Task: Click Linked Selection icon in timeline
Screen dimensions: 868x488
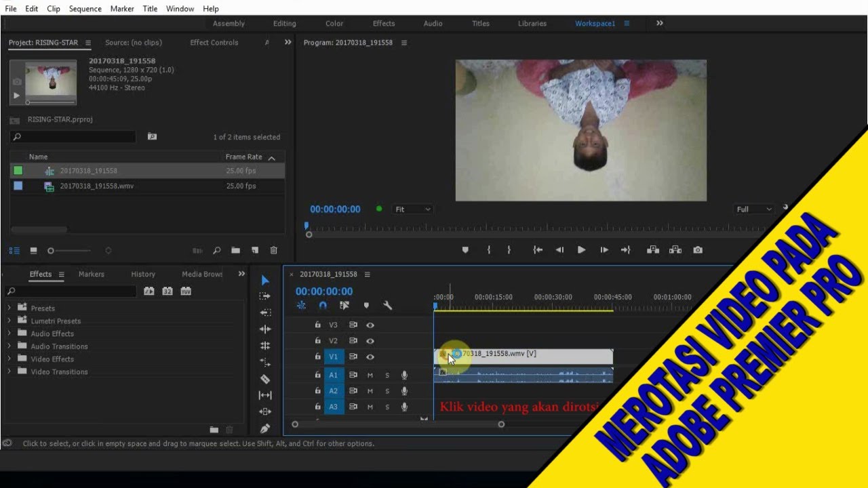Action: 344,306
